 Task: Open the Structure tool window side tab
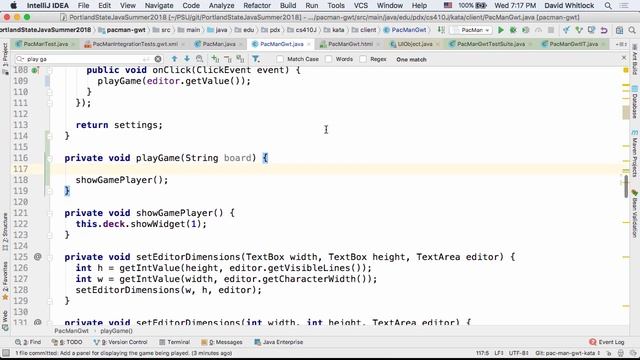coord(5,232)
